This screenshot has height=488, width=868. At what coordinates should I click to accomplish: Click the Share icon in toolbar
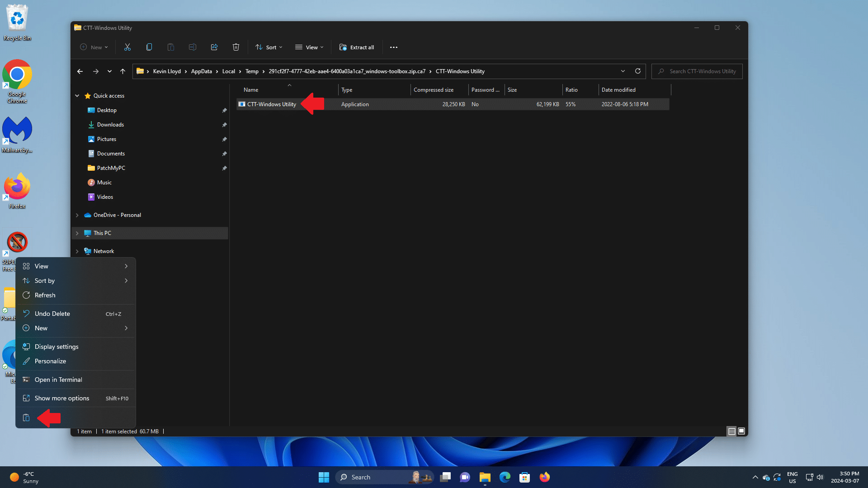tap(214, 47)
